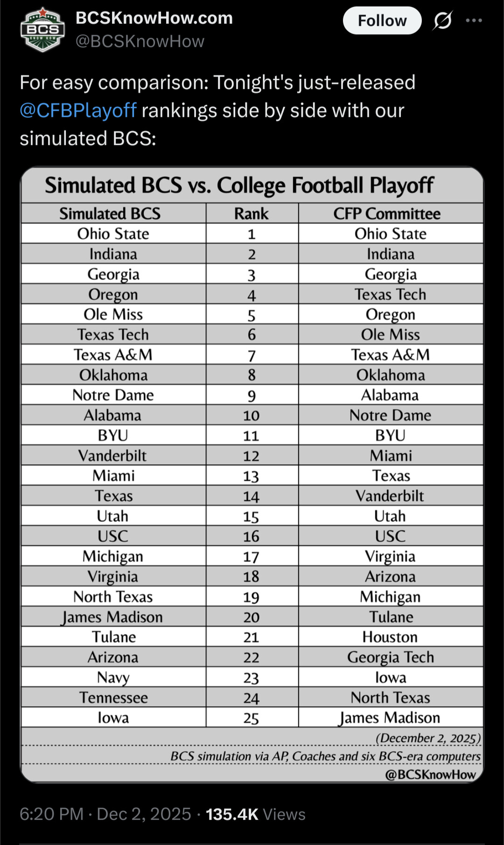Viewport: 504px width, 845px height.
Task: Click the (December 2, 2025) note in the table
Action: coord(427,738)
